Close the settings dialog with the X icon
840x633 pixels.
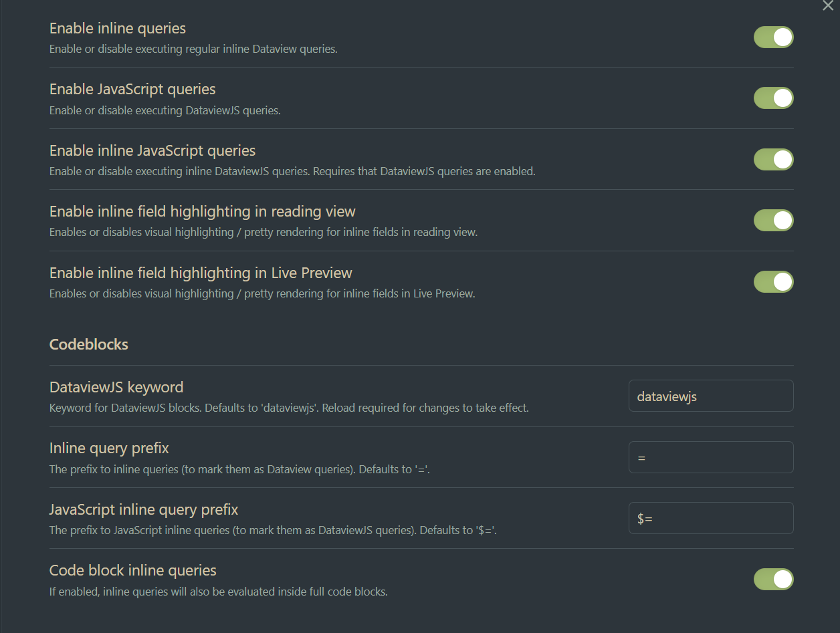click(828, 5)
